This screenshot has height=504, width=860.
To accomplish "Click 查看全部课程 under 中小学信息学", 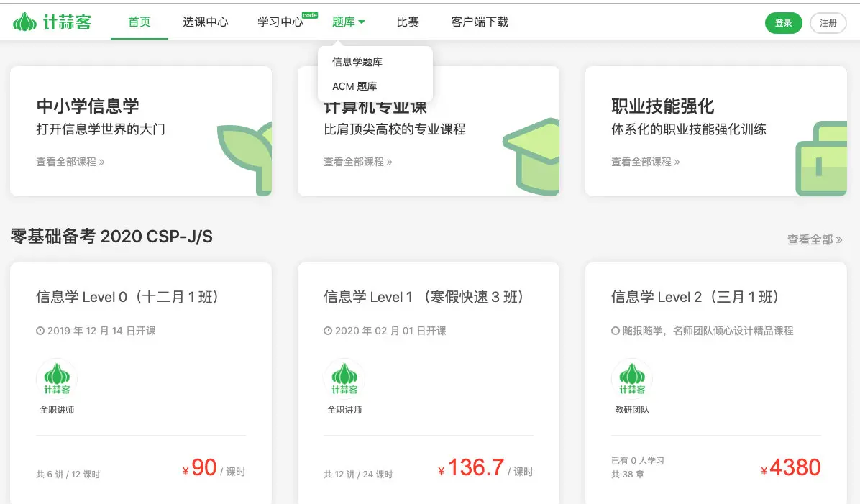I will 70,162.
